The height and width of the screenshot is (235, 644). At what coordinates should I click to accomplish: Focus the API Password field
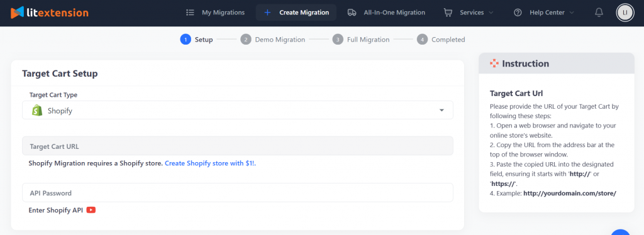click(x=237, y=193)
